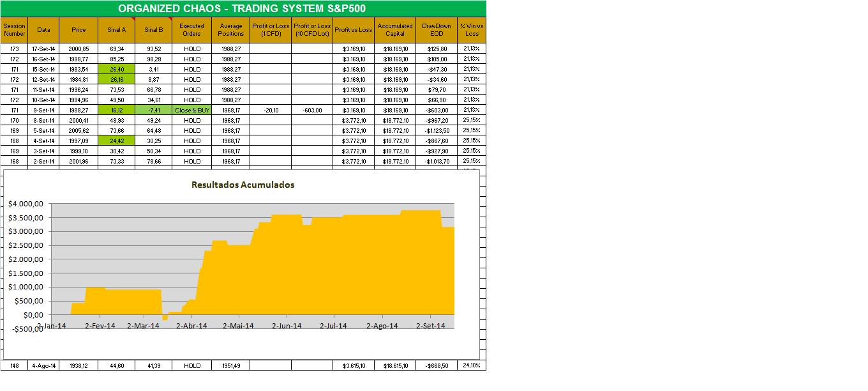This screenshot has height=391, width=868.
Task: Click the Sinal A value 49,50
Action: (x=117, y=100)
